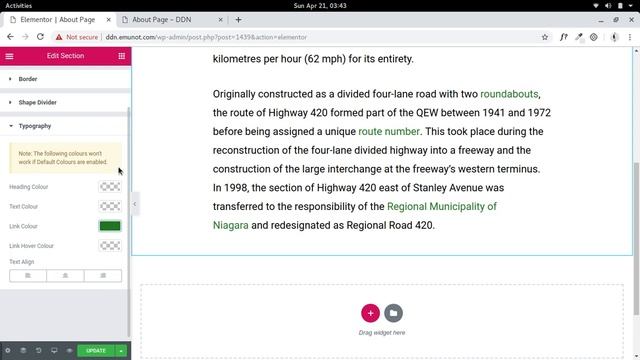Open a new browser tab
The height and width of the screenshot is (360, 640).
238,20
